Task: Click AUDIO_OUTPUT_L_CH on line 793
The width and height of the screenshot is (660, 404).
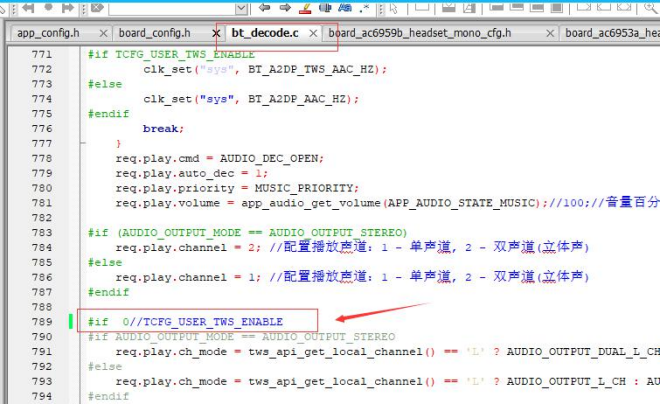Action: (x=566, y=382)
